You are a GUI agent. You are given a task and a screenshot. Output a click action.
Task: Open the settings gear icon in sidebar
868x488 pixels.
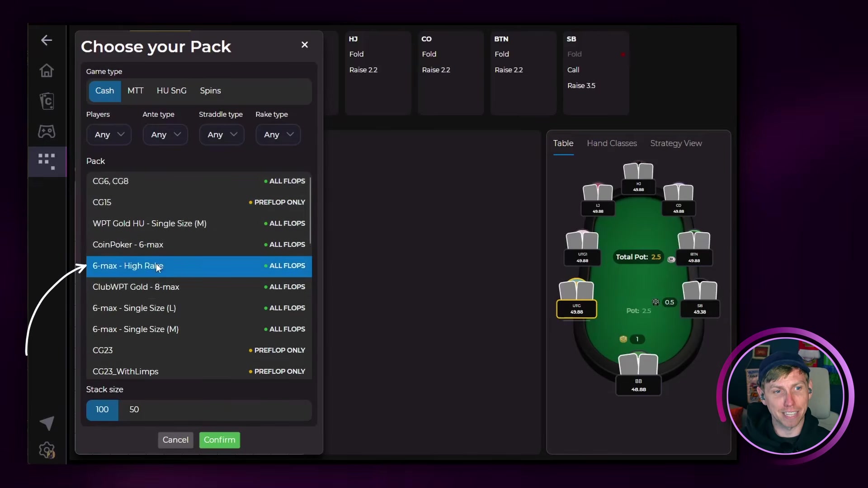click(x=47, y=450)
